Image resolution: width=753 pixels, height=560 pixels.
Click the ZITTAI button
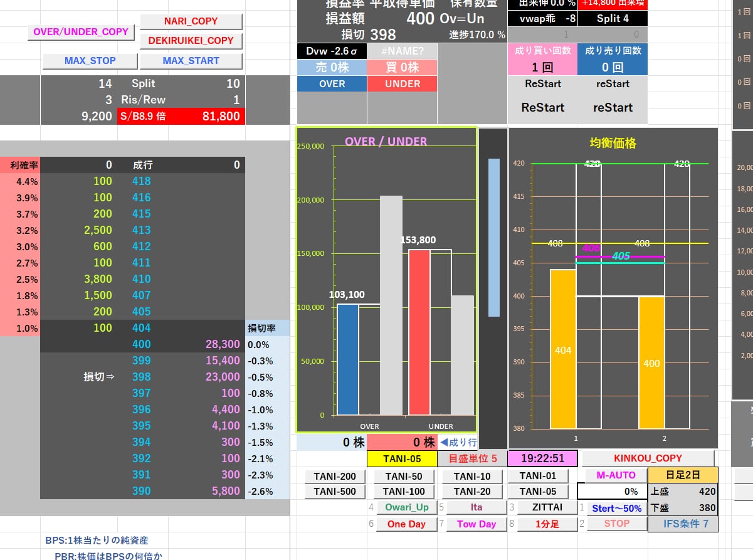pos(547,507)
